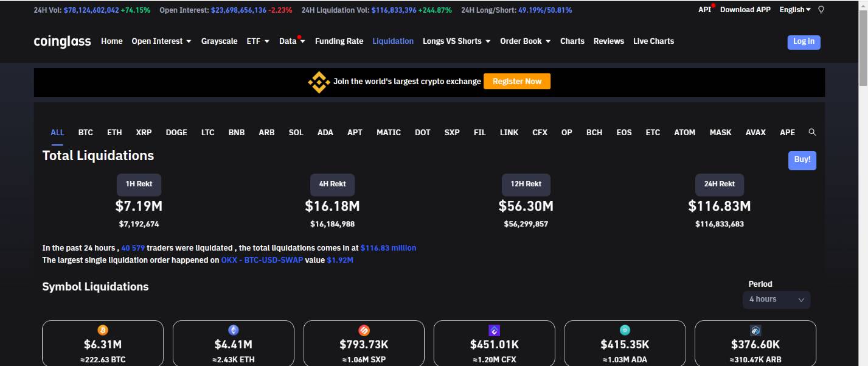The width and height of the screenshot is (868, 366).
Task: Open the Grayscale page
Action: [x=220, y=41]
